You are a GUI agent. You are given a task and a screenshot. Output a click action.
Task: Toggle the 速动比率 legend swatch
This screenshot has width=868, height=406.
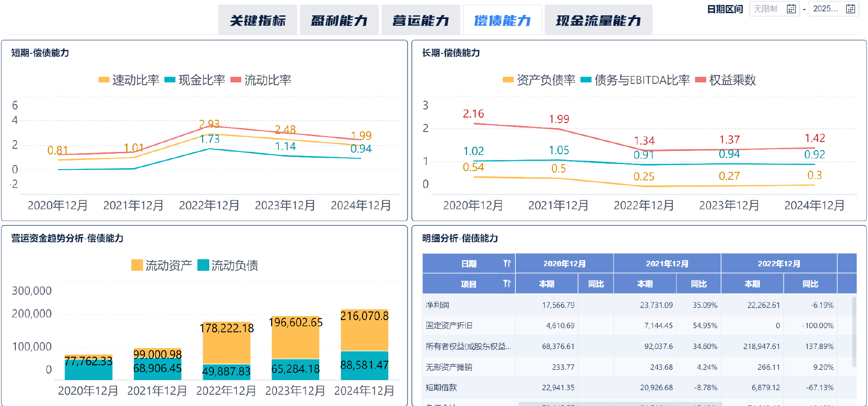click(104, 80)
